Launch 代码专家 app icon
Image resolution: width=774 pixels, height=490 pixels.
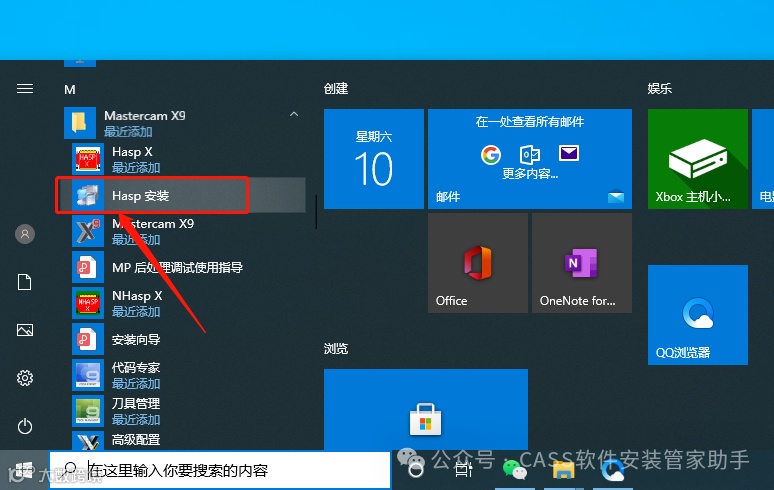88,375
